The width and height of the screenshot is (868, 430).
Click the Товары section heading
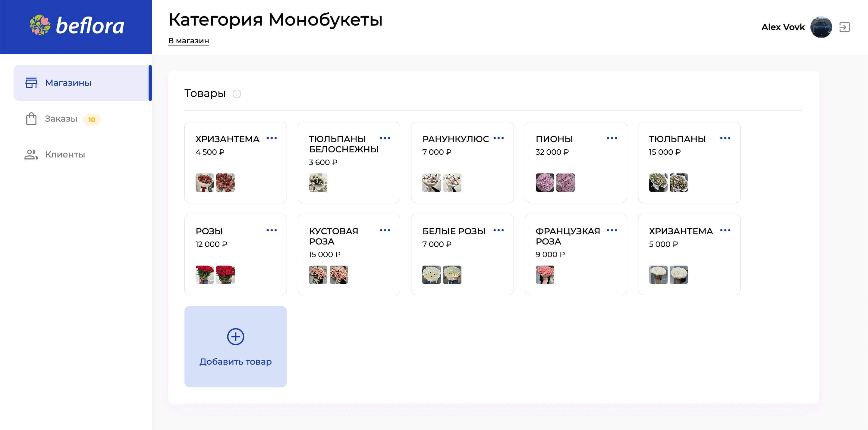[205, 93]
